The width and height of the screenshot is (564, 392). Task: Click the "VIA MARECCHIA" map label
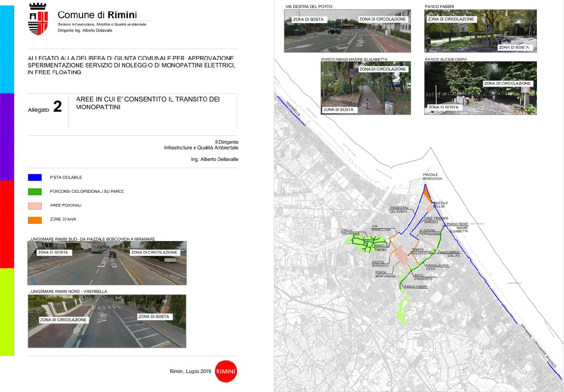381,228
